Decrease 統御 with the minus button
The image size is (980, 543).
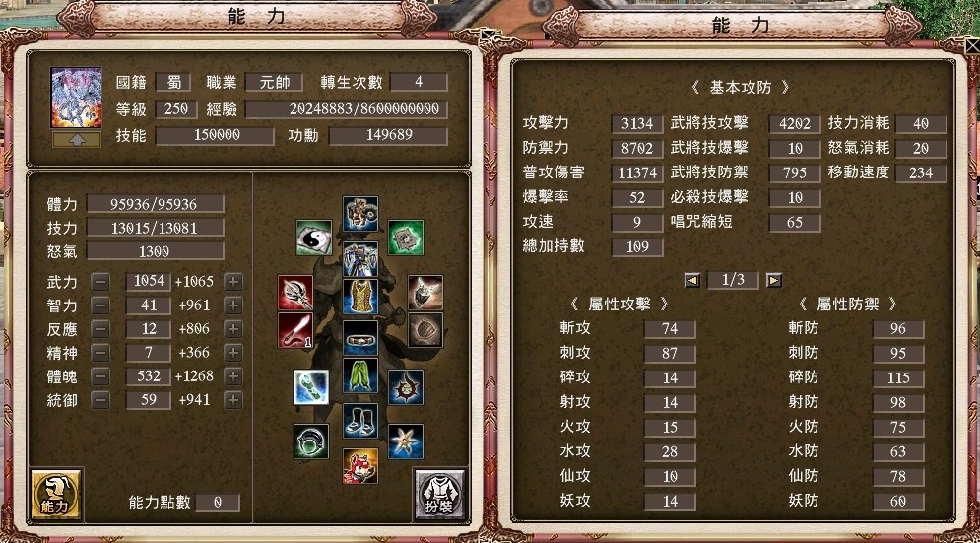pos(100,400)
